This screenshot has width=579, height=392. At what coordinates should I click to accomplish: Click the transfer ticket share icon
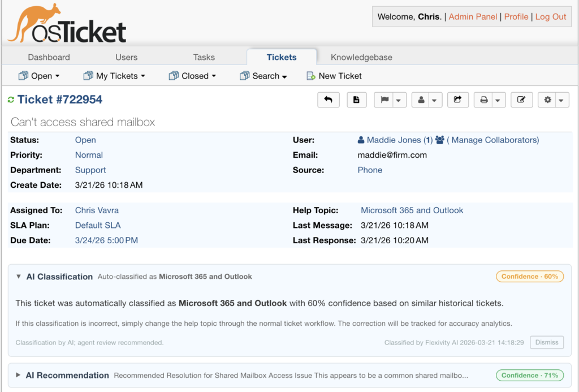(458, 100)
